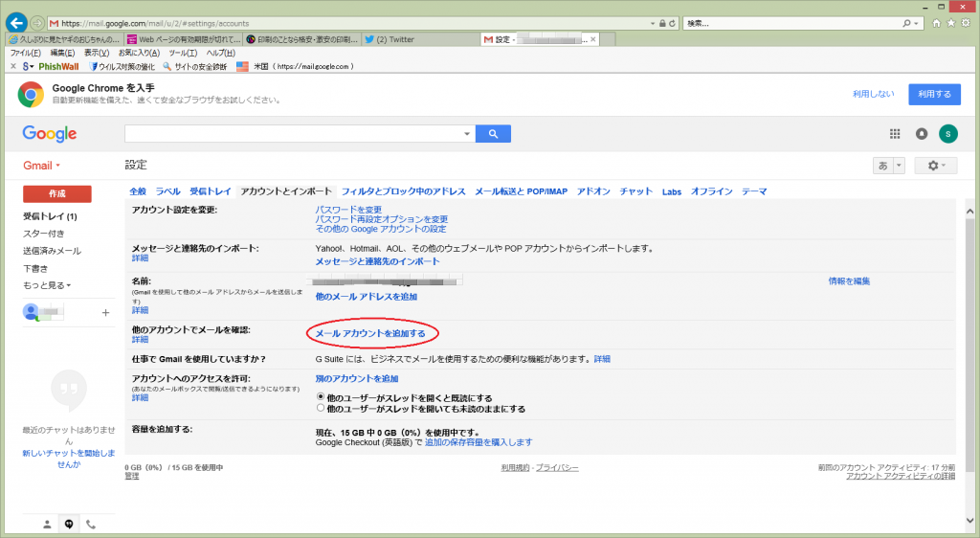
Task: Click 別のアカウントを追加 link
Action: [356, 379]
